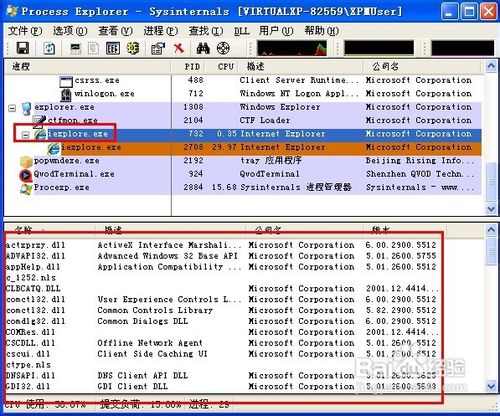The image size is (500, 416).
Task: Click the CPU usage history graph
Action: click(292, 48)
